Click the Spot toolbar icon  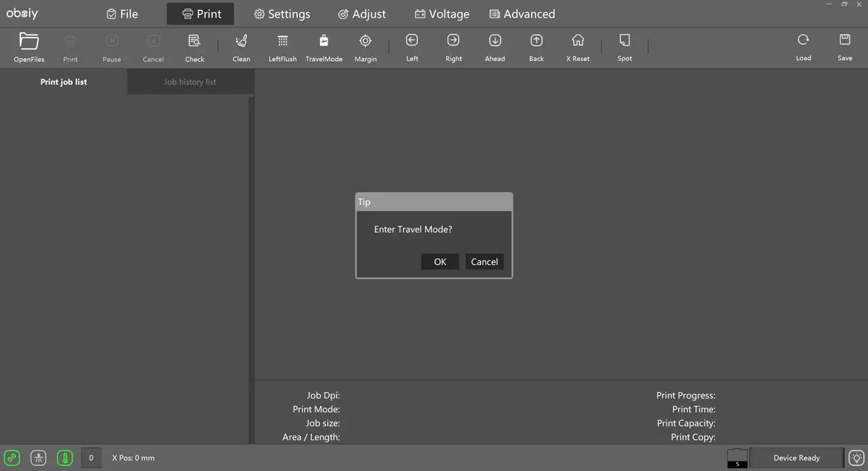625,41
